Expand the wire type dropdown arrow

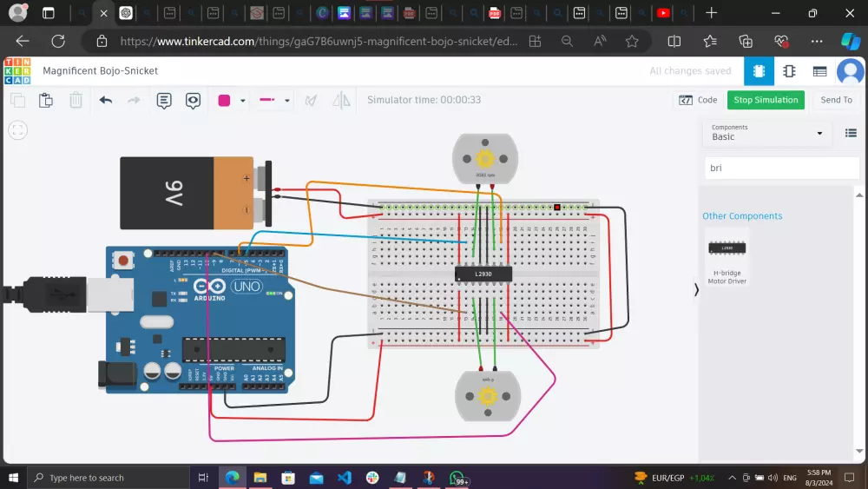point(287,101)
